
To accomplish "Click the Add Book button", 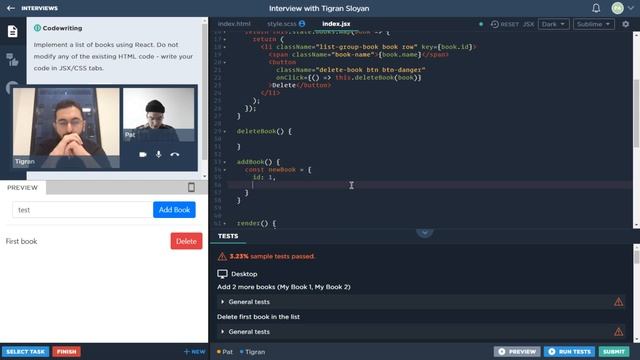I will pos(174,210).
